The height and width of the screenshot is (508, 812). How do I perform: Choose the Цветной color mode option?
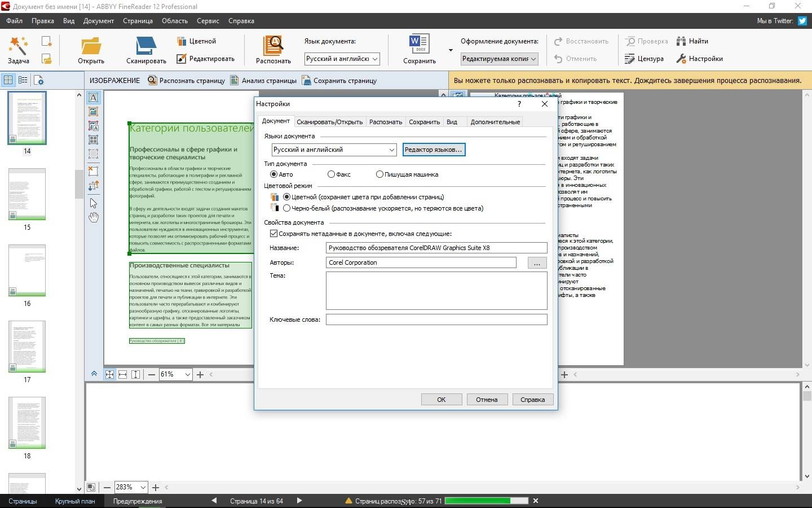click(x=364, y=197)
